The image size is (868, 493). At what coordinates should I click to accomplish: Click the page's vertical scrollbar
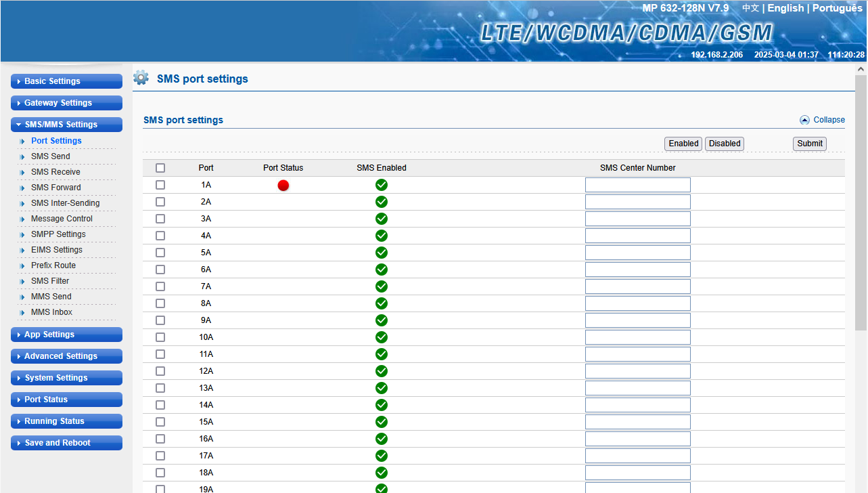point(861,203)
